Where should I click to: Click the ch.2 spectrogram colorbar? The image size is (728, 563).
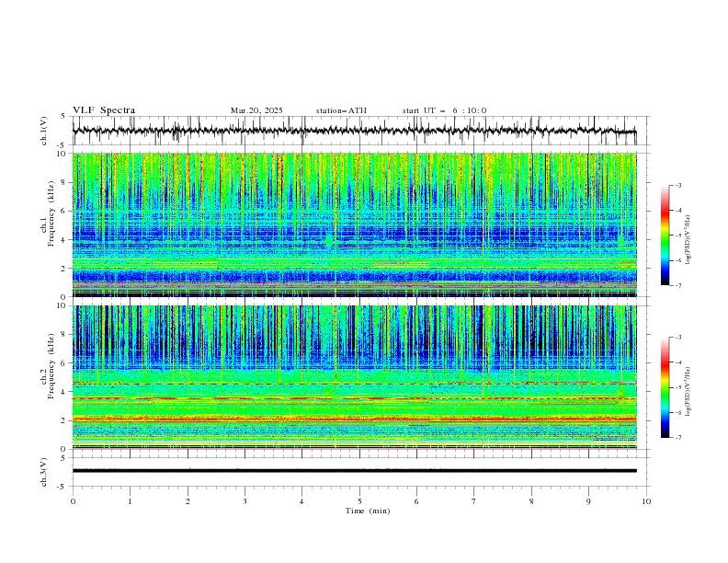665,387
